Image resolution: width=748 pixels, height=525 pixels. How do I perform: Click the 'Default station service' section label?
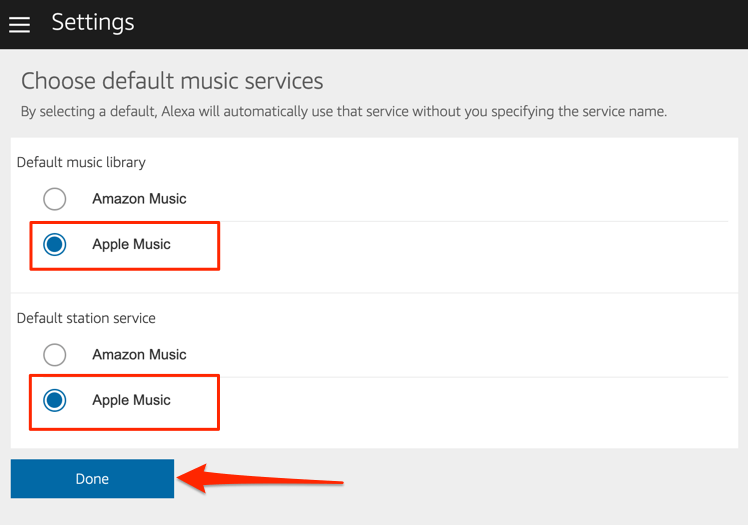pos(86,318)
